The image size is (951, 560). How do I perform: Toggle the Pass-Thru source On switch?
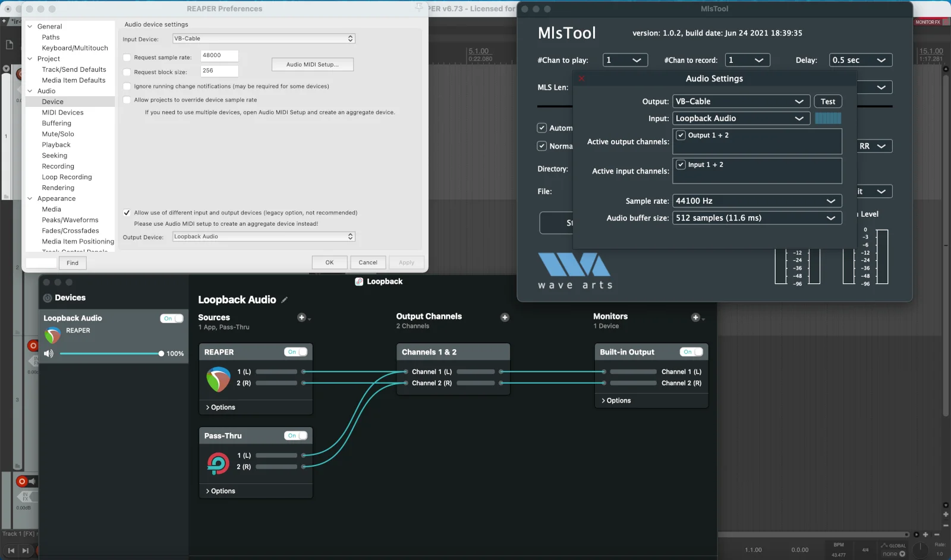click(295, 436)
